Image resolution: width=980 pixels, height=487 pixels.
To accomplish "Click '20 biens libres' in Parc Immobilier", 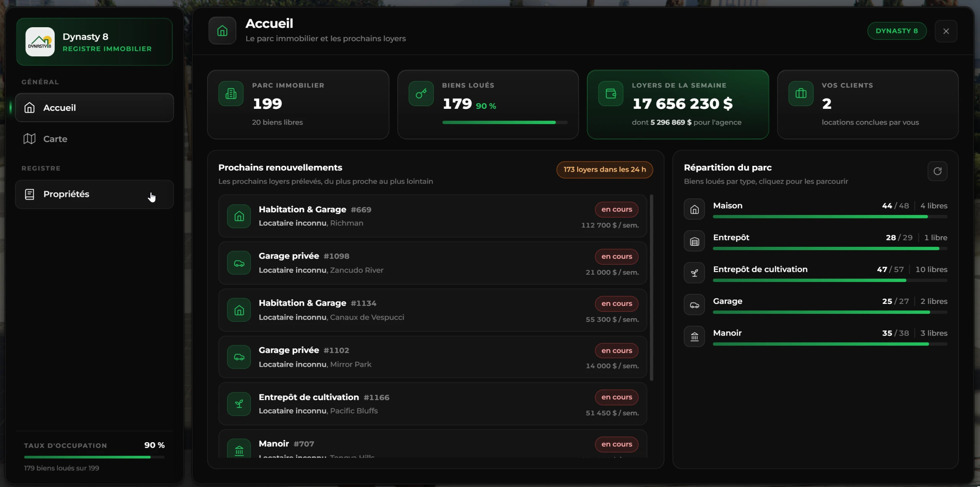I will click(277, 122).
